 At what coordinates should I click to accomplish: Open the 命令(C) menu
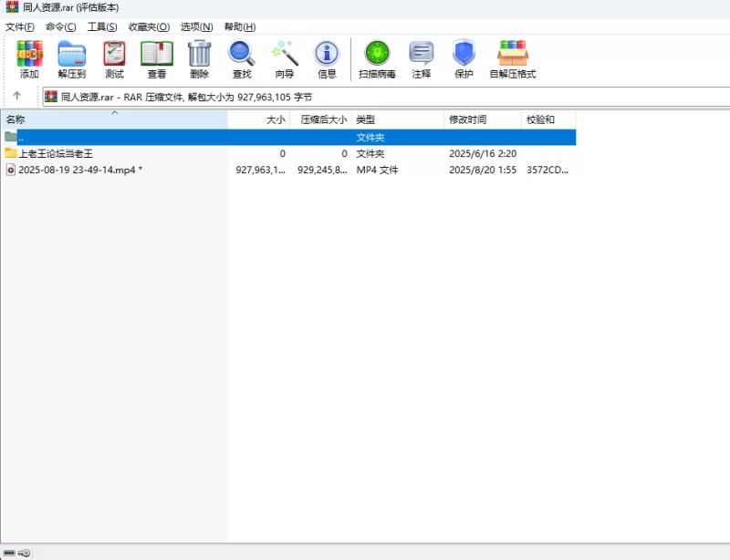(x=61, y=27)
